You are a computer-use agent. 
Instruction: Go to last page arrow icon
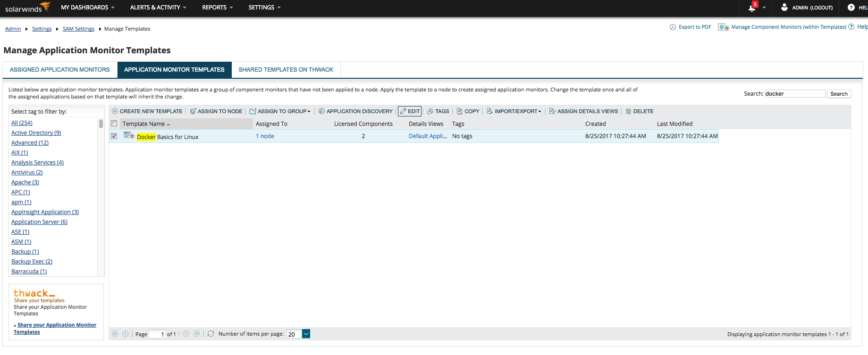196,333
